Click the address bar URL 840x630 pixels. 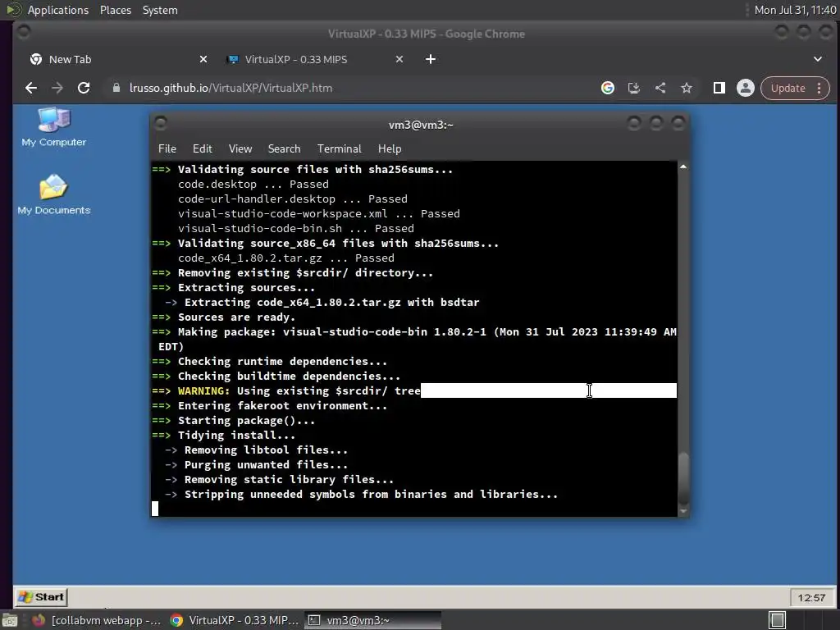point(231,88)
